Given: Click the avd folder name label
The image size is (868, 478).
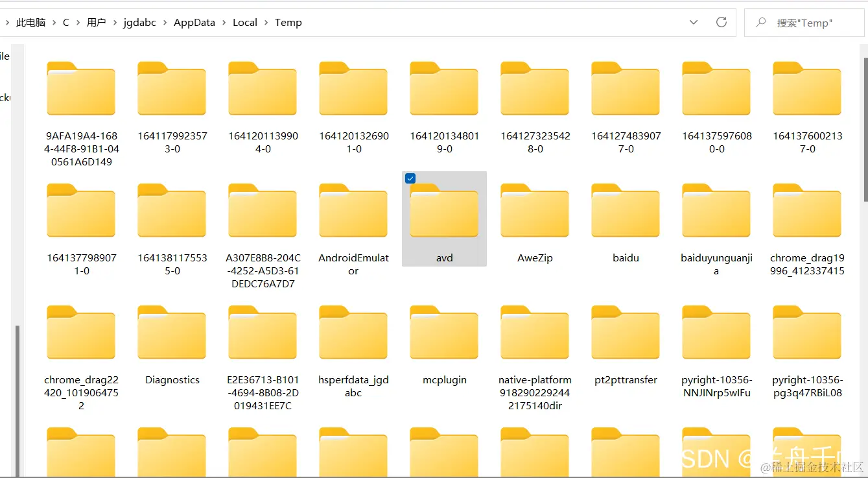Looking at the screenshot, I should pos(444,258).
